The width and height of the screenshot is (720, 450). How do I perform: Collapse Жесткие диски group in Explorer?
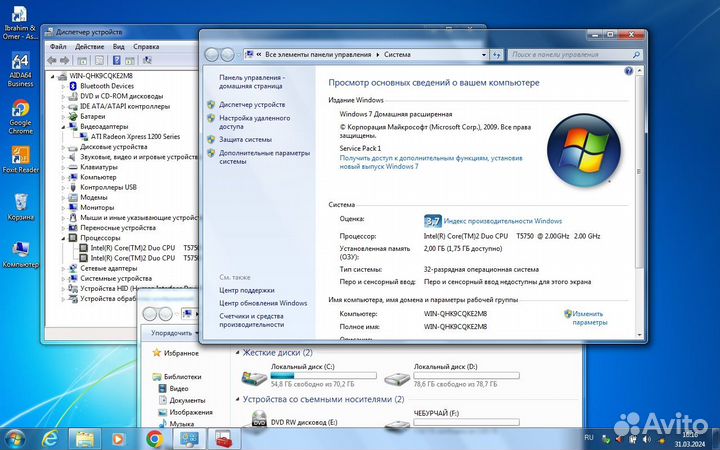pos(237,353)
